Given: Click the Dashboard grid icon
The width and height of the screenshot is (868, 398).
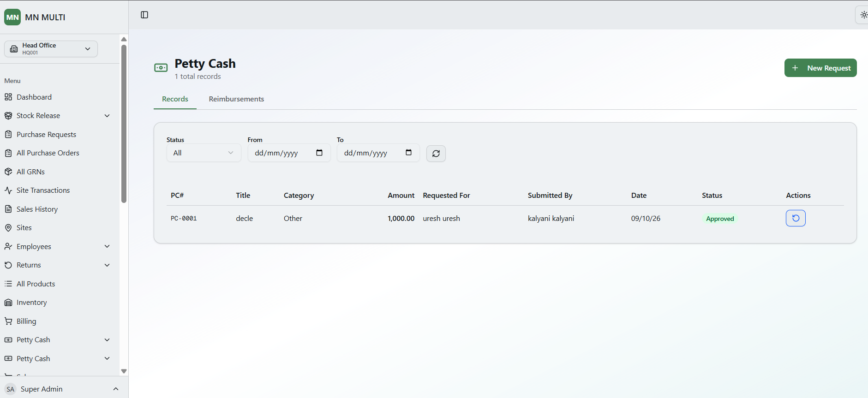Looking at the screenshot, I should coord(8,97).
